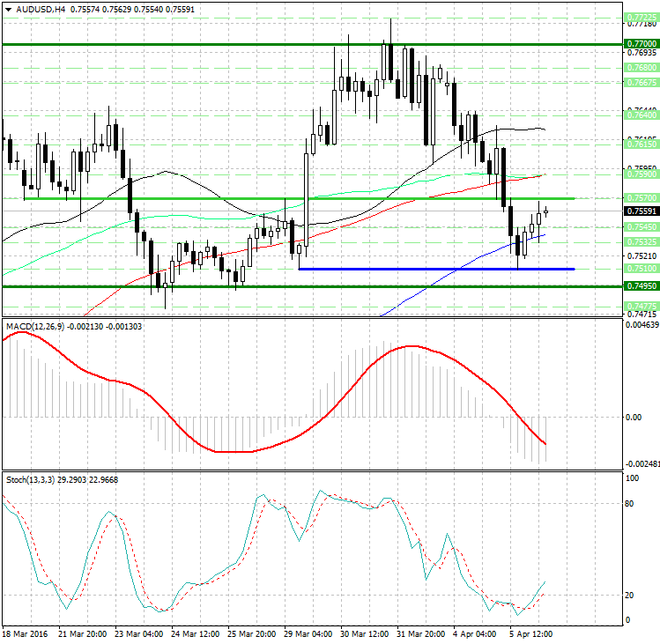This screenshot has width=660, height=644.
Task: Click the Stochastic 20 level label
Action: (x=631, y=596)
